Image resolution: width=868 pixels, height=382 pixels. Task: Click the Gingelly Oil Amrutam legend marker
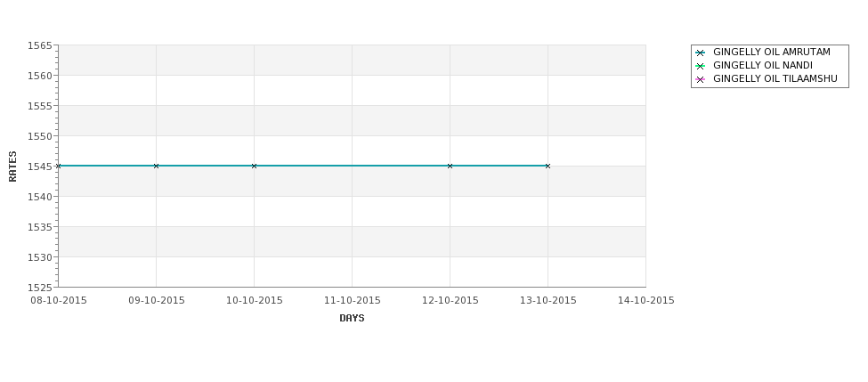(701, 53)
